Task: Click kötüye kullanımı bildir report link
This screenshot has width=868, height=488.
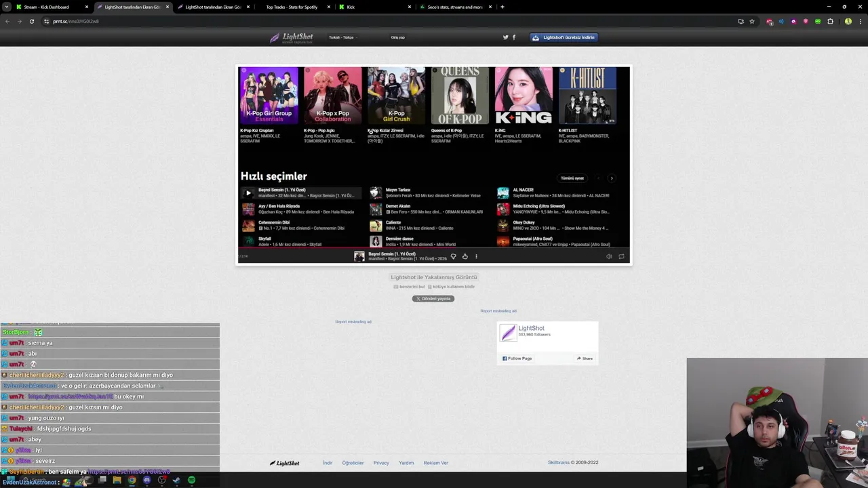Action: click(451, 287)
